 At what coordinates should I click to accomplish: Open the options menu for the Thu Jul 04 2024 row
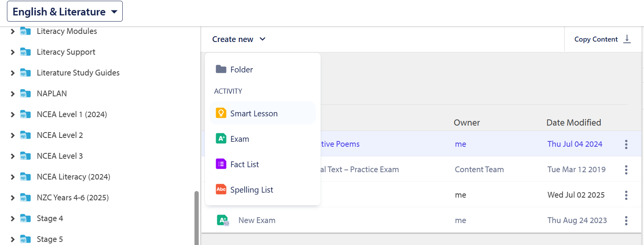(626, 144)
